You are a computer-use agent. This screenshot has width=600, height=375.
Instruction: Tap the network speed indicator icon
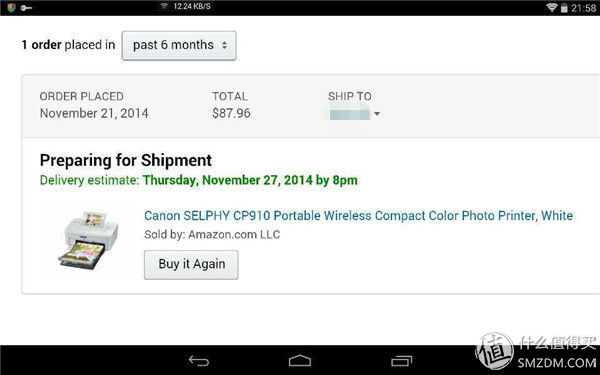coord(165,6)
